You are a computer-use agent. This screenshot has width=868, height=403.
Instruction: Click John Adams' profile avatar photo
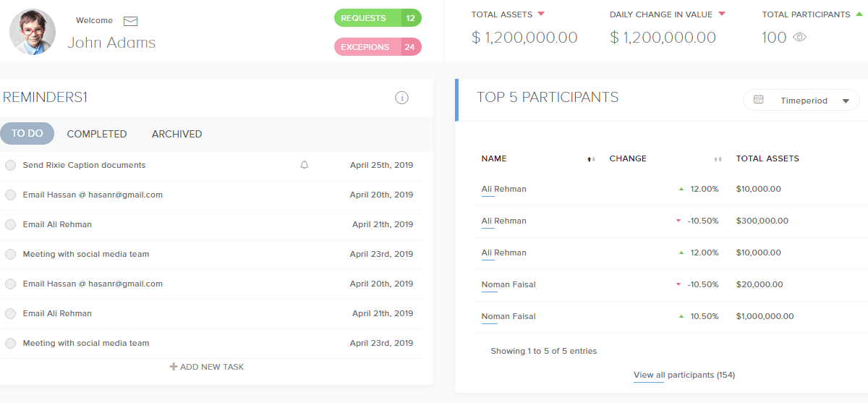[x=33, y=33]
